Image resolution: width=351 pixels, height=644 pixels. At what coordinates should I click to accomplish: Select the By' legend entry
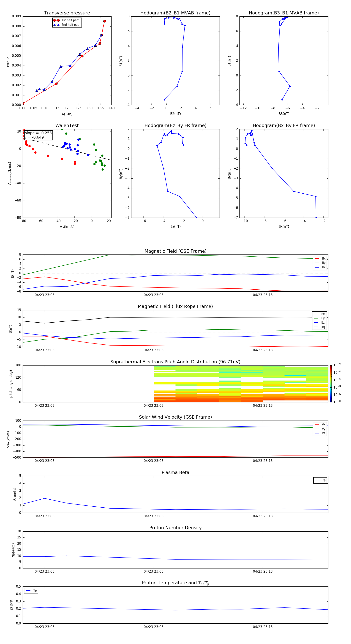pos(320,318)
